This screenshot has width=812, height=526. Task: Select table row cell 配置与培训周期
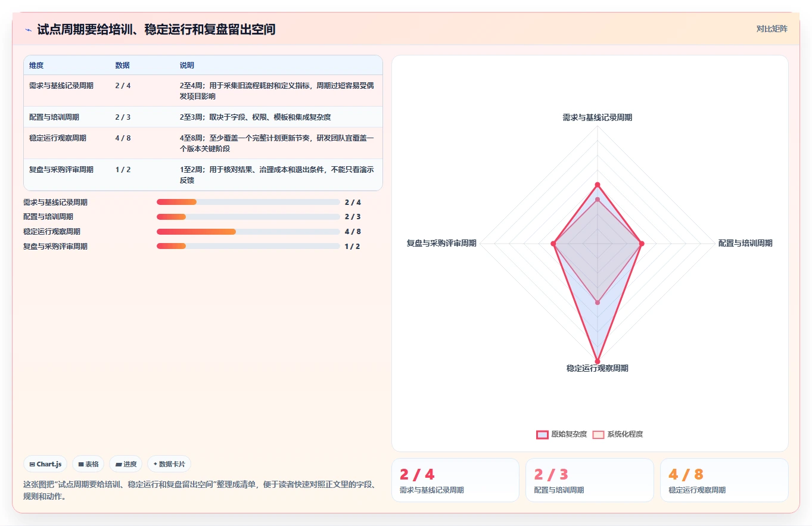tap(54, 117)
